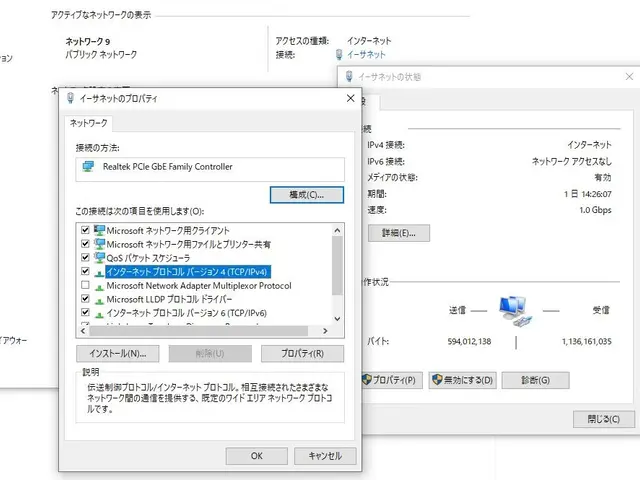Click 閉じる(C) in the status window
The width and height of the screenshot is (640, 480).
[604, 419]
